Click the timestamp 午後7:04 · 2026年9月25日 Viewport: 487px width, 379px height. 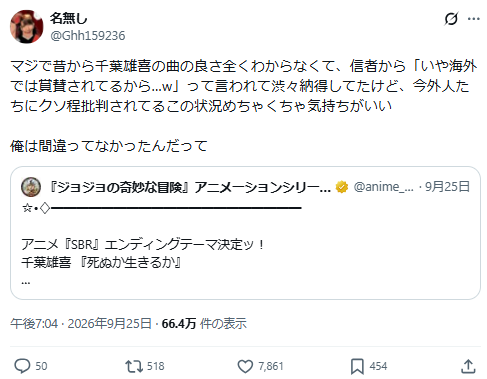tap(81, 323)
